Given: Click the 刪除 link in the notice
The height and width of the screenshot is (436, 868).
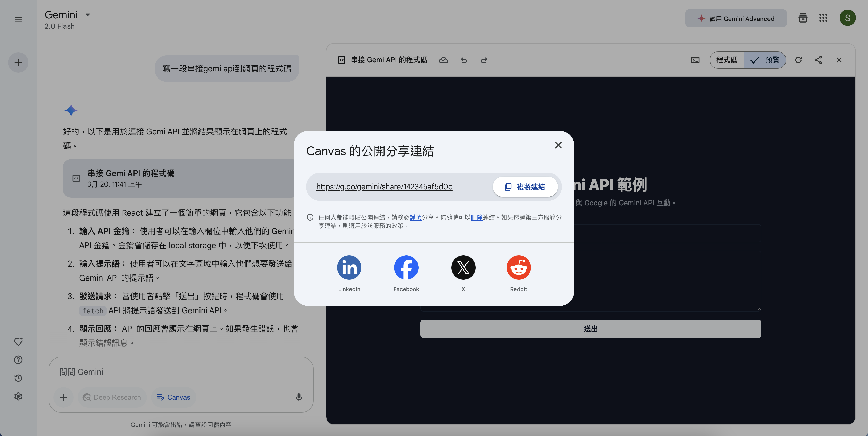Looking at the screenshot, I should coord(476,217).
